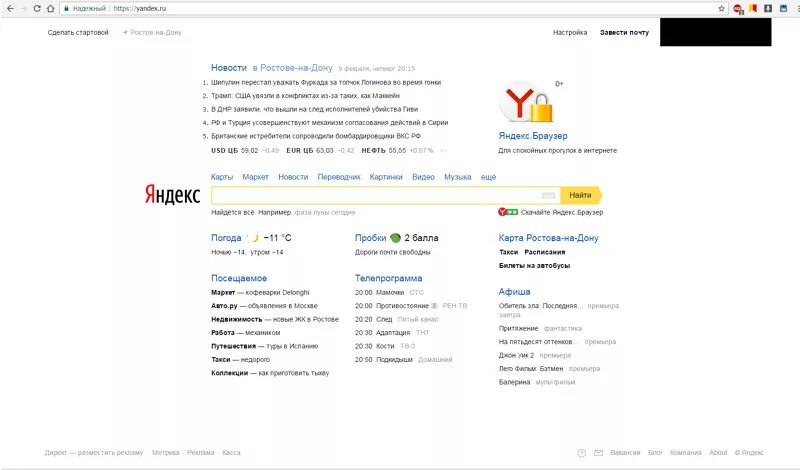The height and width of the screenshot is (470, 800).
Task: Open the Переводчик service tab
Action: (x=339, y=177)
